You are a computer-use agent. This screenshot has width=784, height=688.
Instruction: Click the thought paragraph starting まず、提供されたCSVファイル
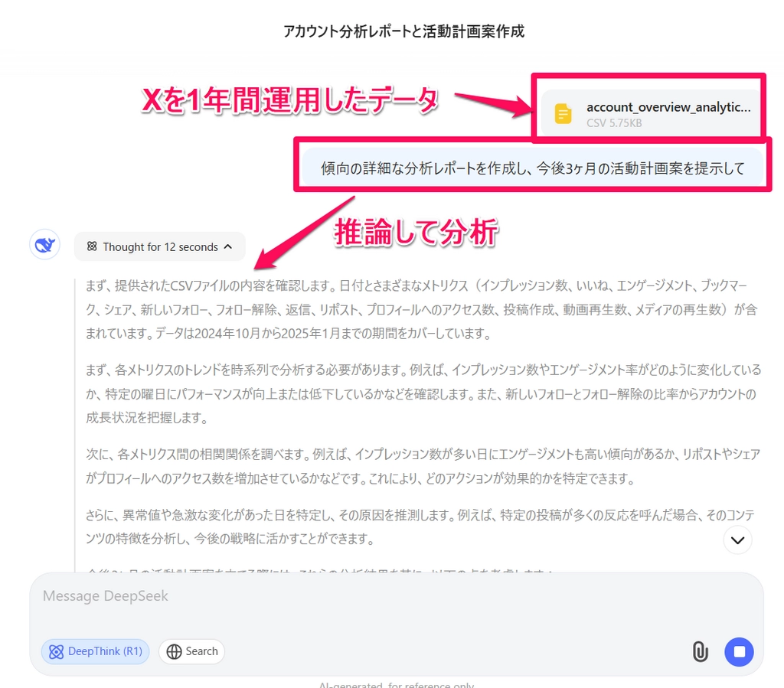point(423,309)
